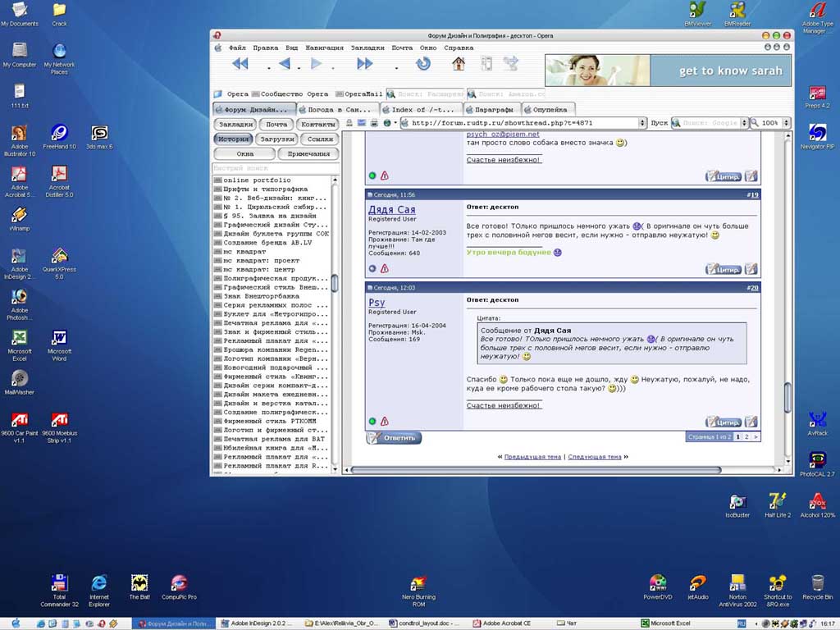Open The Bat! desktop icon
Image resolution: width=840 pixels, height=630 pixels.
(139, 587)
